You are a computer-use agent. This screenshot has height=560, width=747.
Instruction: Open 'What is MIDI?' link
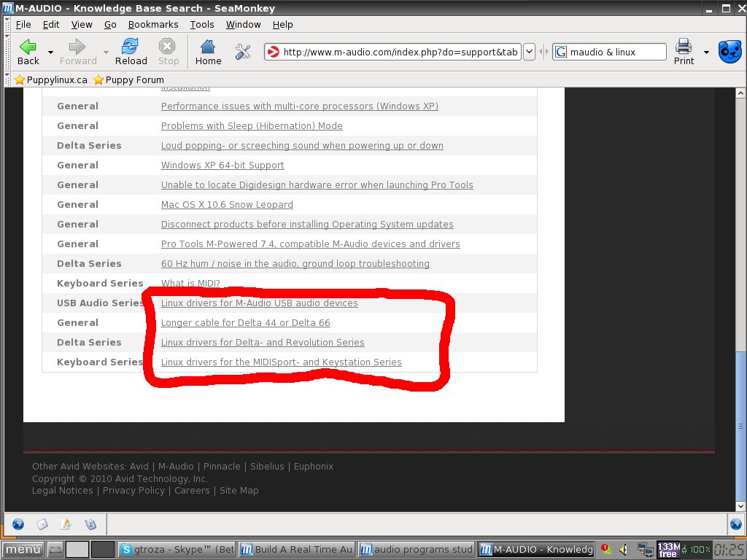(x=190, y=284)
